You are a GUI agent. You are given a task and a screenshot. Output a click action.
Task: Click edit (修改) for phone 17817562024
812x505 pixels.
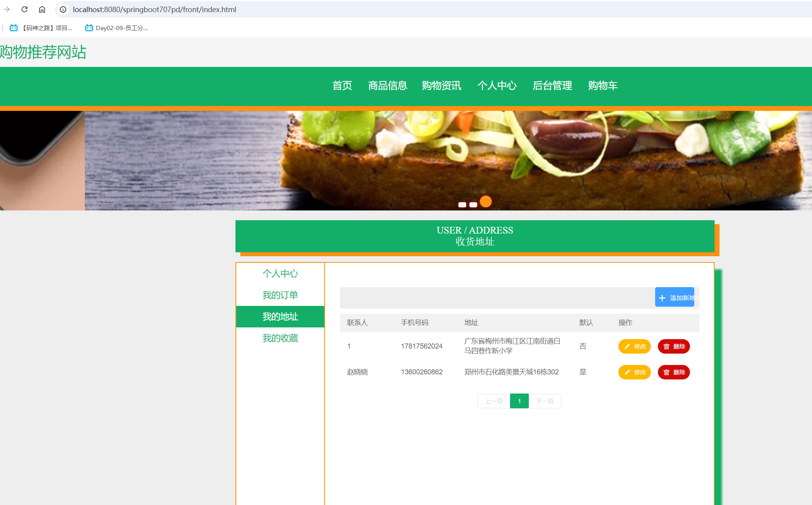point(634,346)
